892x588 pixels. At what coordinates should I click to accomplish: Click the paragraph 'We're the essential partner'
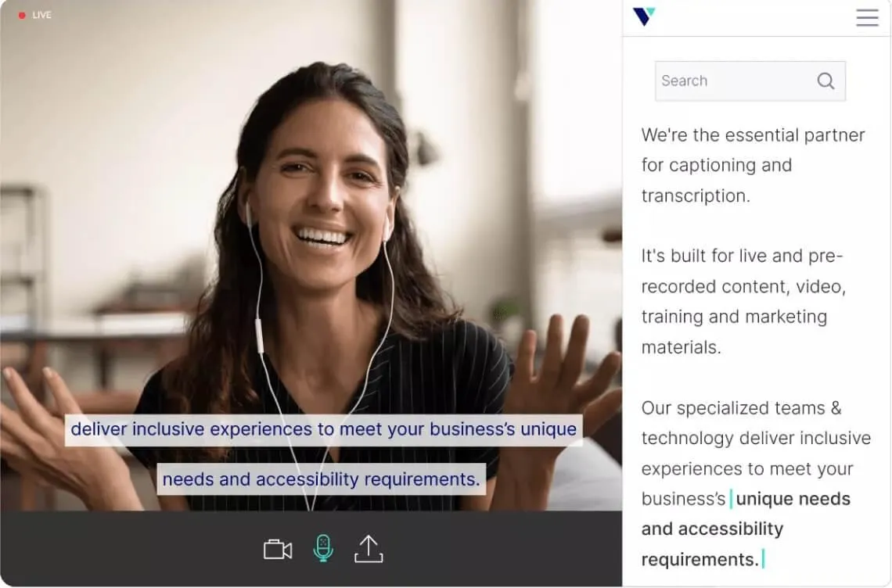click(x=753, y=135)
